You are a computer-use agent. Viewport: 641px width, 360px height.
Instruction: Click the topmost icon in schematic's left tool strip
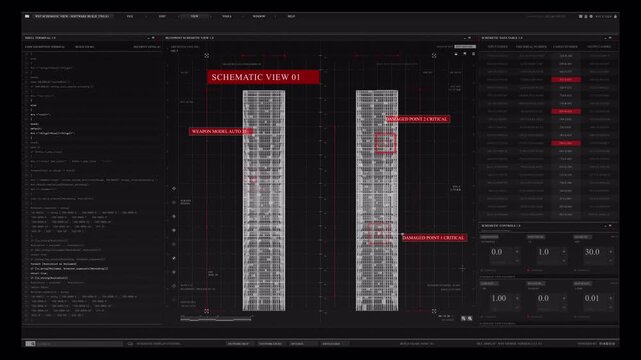click(174, 188)
